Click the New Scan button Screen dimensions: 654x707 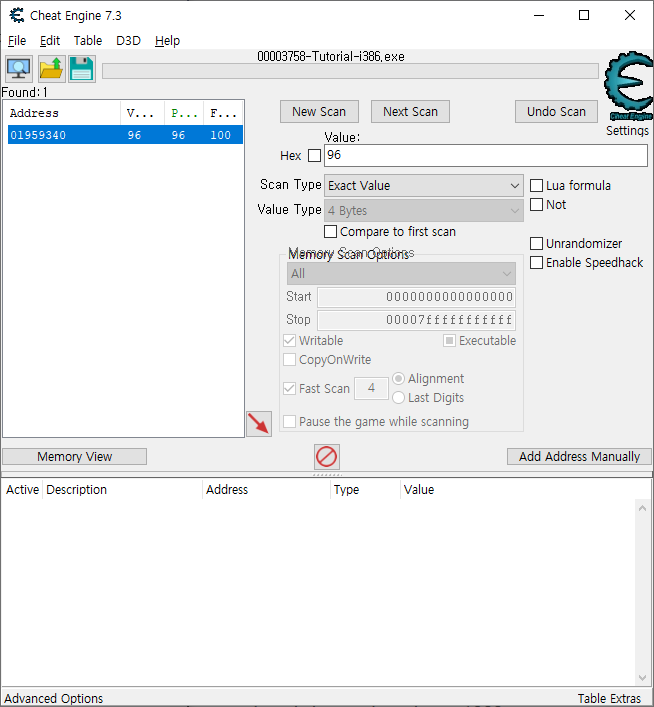click(x=319, y=111)
